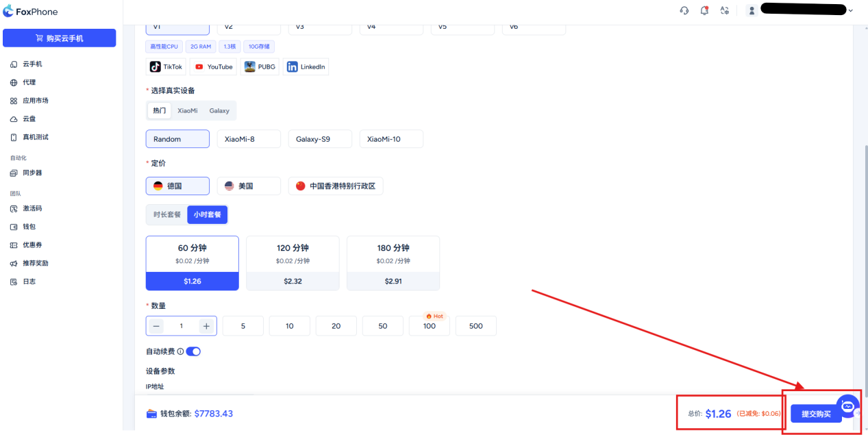Click the auto-renewal info icon
The width and height of the screenshot is (868, 435).
coord(180,351)
